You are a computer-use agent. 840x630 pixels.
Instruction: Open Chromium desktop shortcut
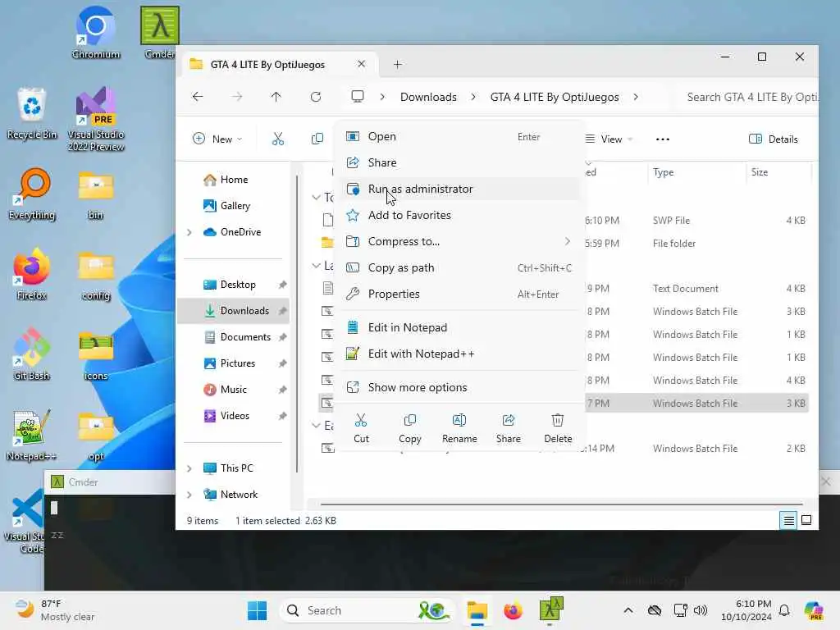point(95,32)
